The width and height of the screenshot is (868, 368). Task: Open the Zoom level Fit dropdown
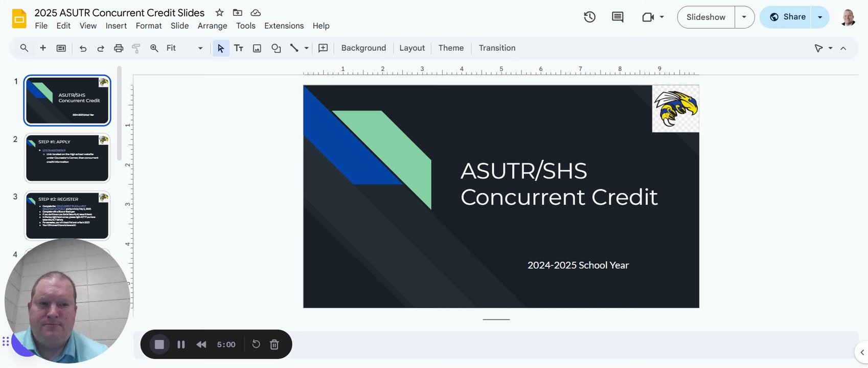[x=184, y=48]
